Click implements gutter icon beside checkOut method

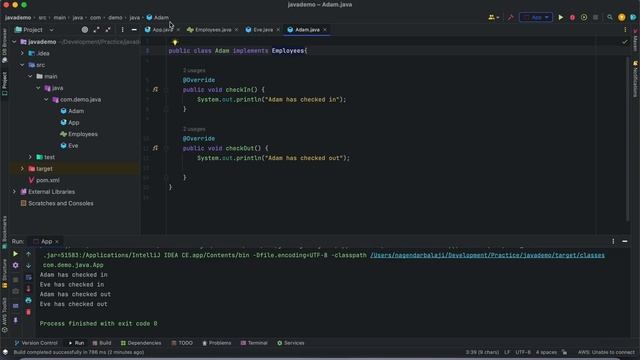point(155,148)
